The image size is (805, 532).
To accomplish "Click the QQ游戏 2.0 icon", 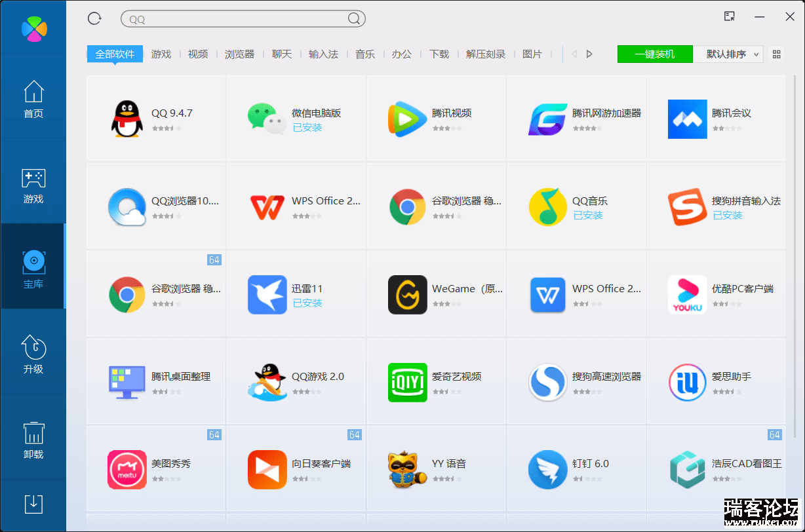I will (x=267, y=383).
